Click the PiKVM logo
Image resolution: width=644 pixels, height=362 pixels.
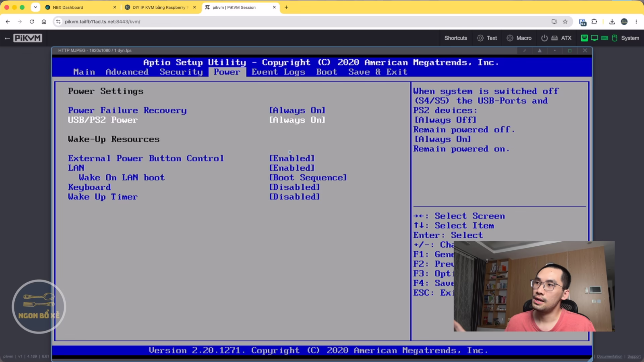28,38
